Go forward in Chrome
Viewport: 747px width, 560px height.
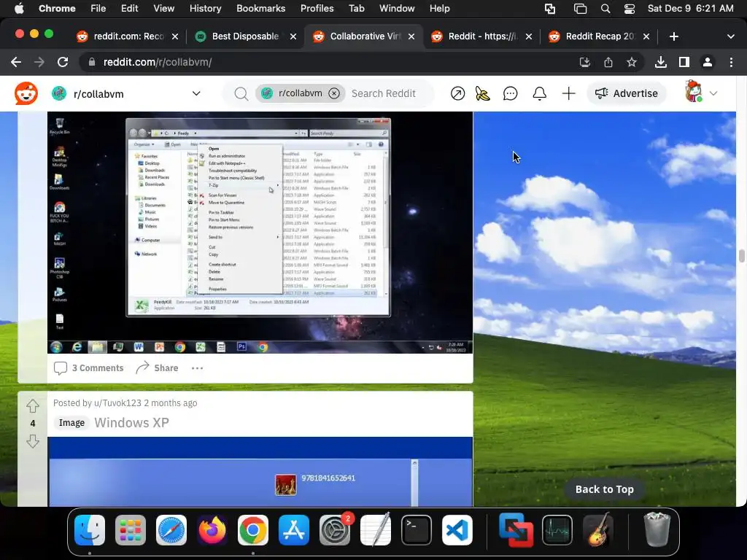pyautogui.click(x=39, y=62)
